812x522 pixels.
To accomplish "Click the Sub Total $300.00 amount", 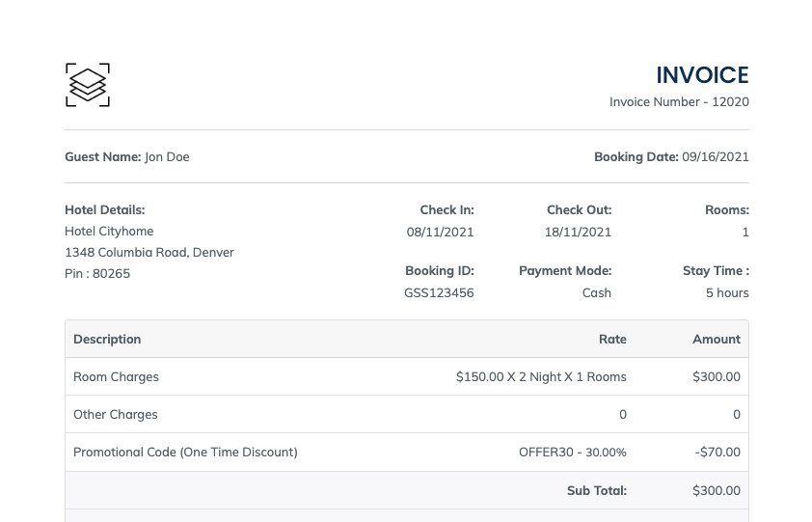I will pyautogui.click(x=716, y=491).
